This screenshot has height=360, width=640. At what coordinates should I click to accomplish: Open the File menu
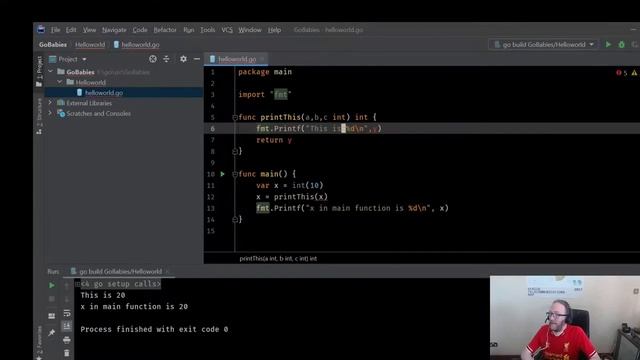coord(55,30)
